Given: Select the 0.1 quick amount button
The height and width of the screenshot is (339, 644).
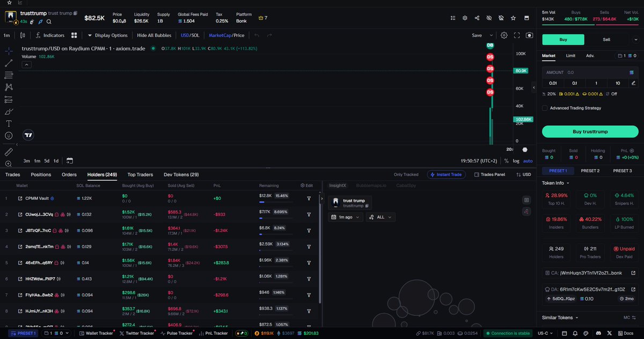Looking at the screenshot, I should point(574,83).
